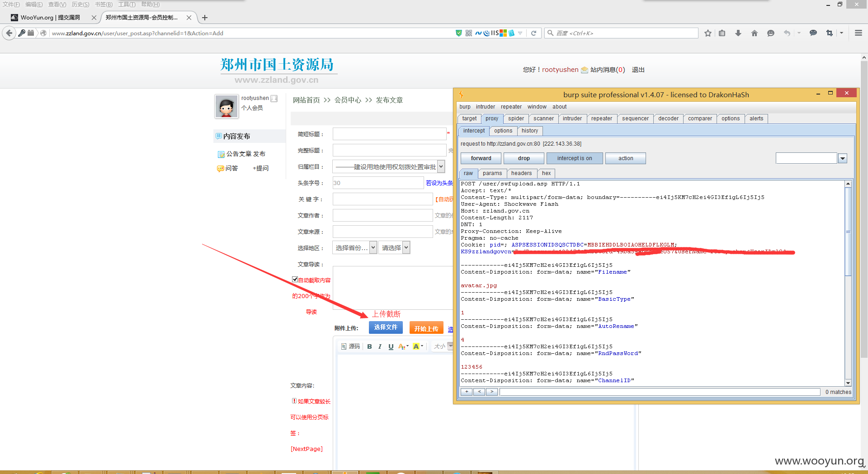Image resolution: width=868 pixels, height=474 pixels.
Task: Click the downloads arrow icon
Action: [x=738, y=33]
